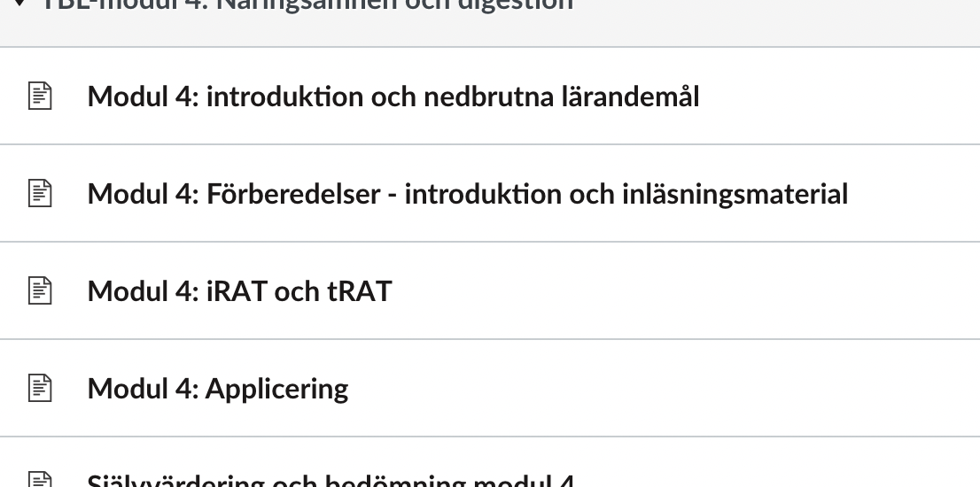Click page icon next to Modul 4: Applicering
This screenshot has width=980, height=487.
pyautogui.click(x=40, y=389)
